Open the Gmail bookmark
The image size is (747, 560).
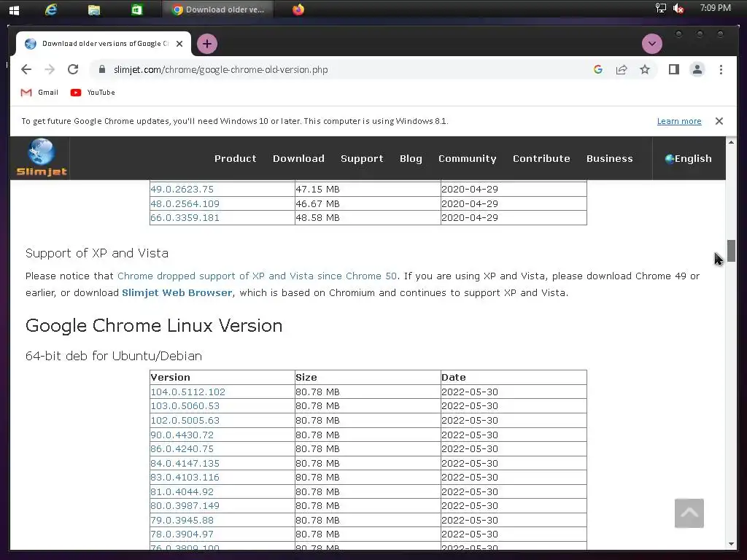(x=39, y=93)
